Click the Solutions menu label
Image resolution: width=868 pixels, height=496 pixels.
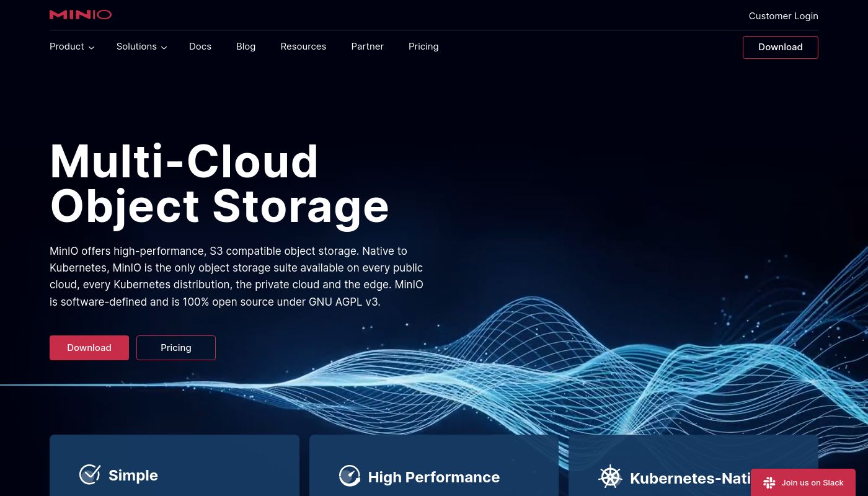tap(136, 46)
